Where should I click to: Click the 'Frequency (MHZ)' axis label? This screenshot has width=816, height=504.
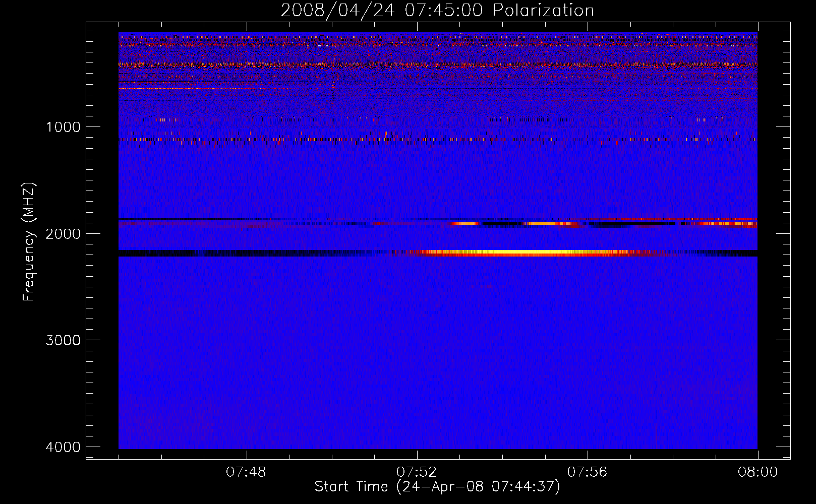pyautogui.click(x=29, y=242)
